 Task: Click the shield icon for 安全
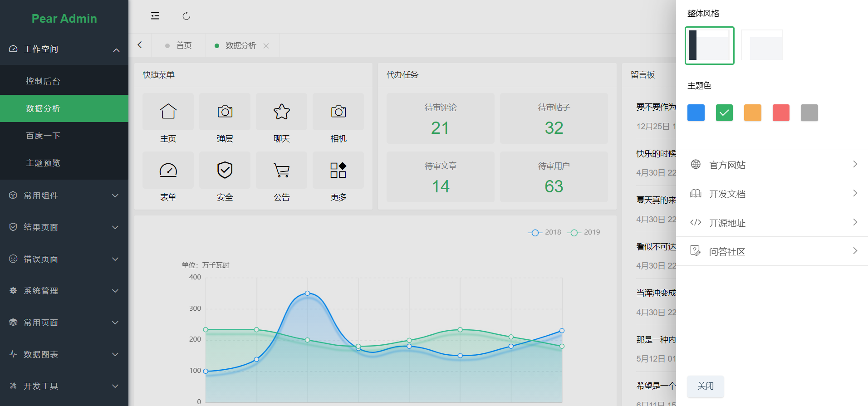(x=225, y=170)
